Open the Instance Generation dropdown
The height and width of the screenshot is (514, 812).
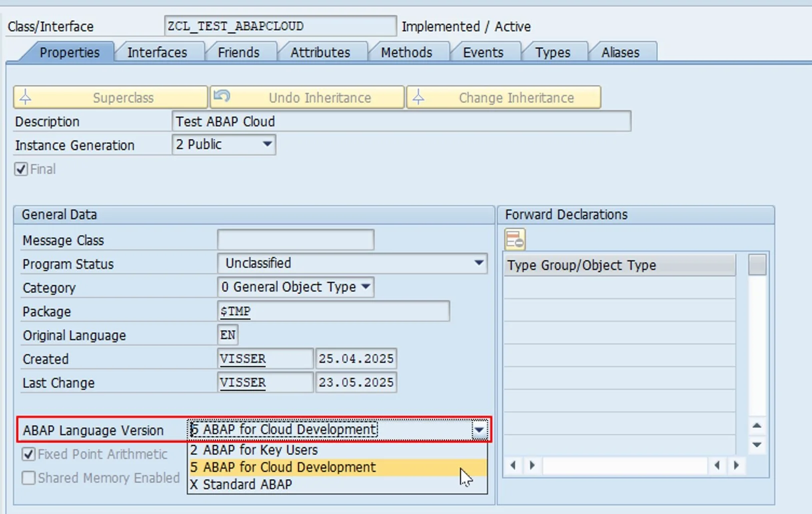click(267, 144)
